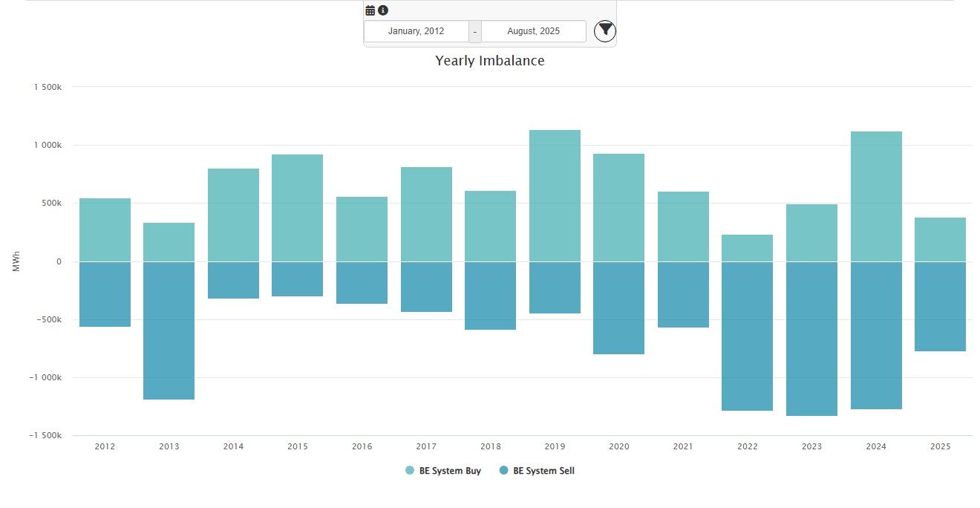Select the 2019 BE System Buy bar

pyautogui.click(x=555, y=195)
